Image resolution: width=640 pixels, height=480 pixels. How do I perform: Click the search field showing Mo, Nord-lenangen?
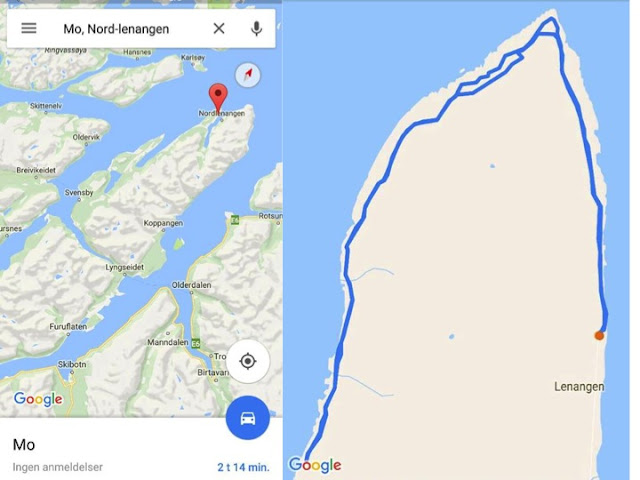pyautogui.click(x=116, y=29)
